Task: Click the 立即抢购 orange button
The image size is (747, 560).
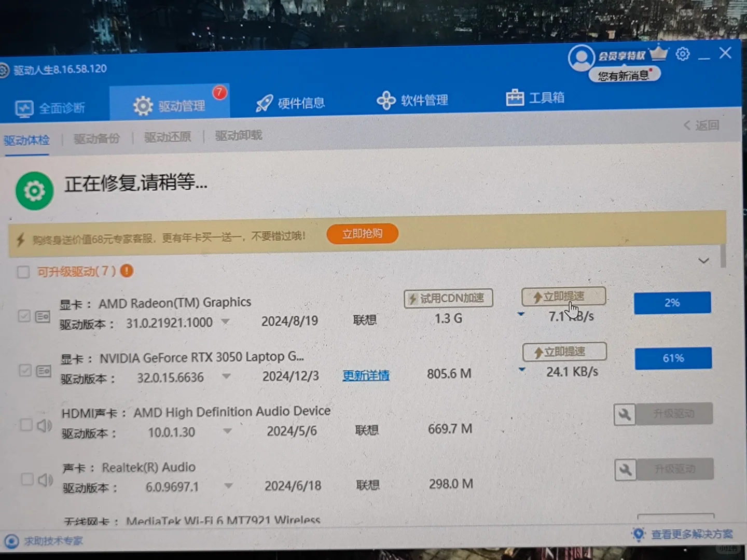Action: (x=362, y=234)
